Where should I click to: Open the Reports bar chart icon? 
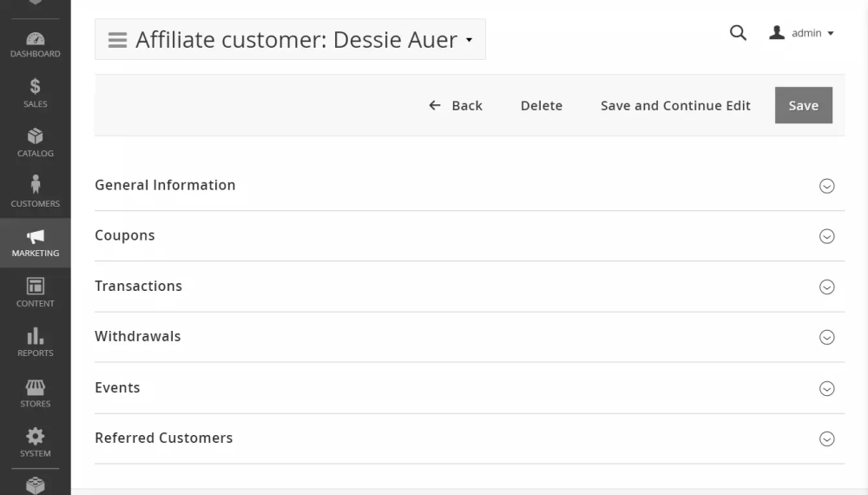click(x=35, y=336)
